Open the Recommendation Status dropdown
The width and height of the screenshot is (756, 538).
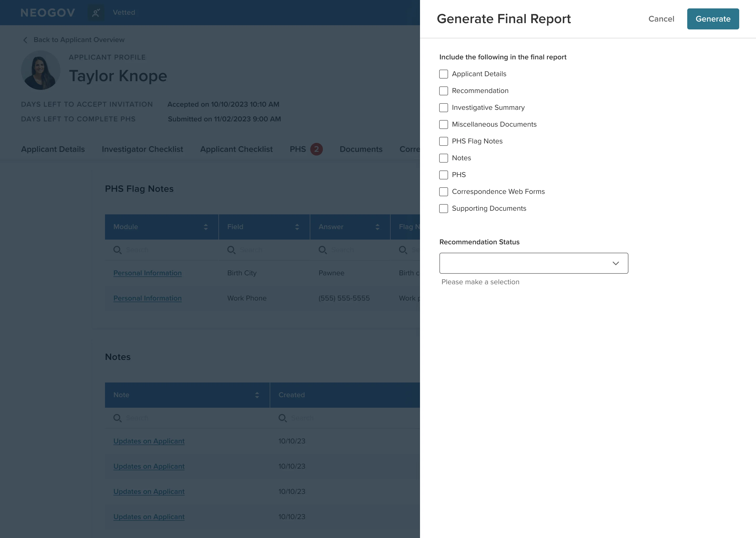534,263
